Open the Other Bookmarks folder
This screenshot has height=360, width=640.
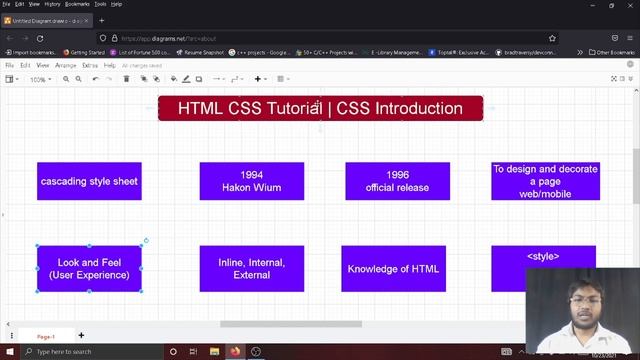612,53
